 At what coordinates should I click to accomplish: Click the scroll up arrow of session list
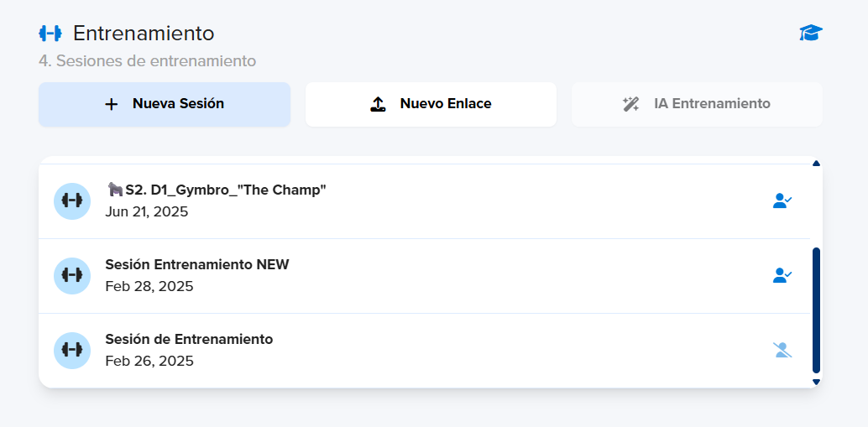coord(816,164)
